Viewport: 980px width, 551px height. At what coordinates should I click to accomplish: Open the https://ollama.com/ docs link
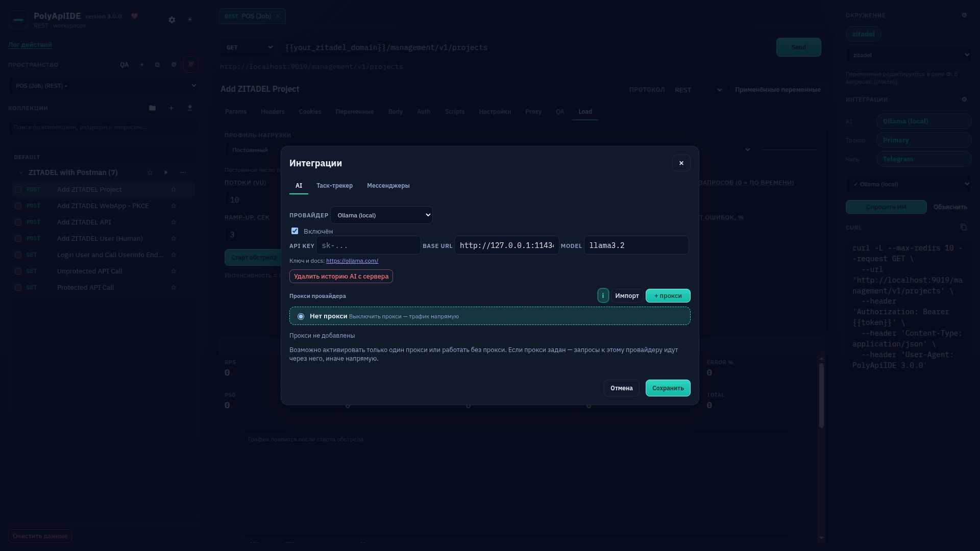pyautogui.click(x=352, y=261)
